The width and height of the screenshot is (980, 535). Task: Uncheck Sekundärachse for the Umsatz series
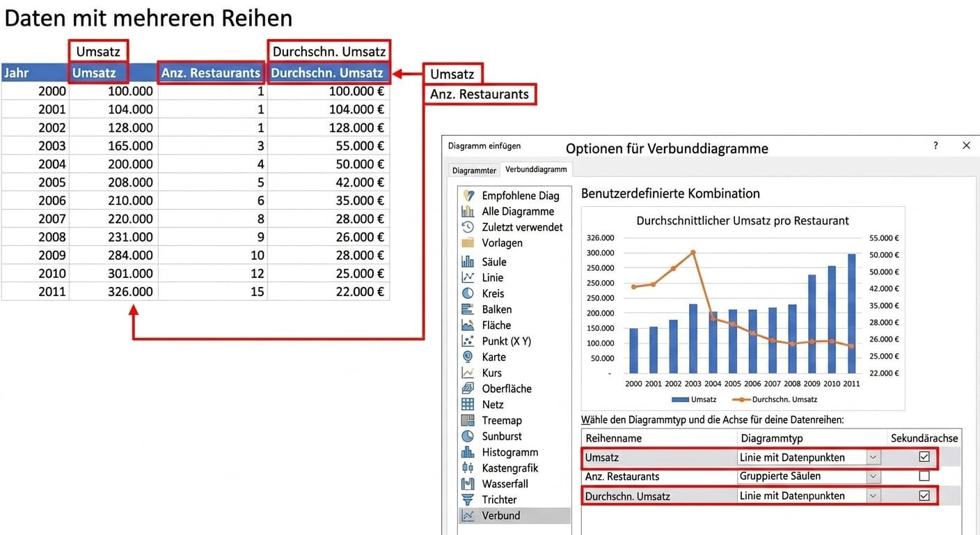(924, 458)
